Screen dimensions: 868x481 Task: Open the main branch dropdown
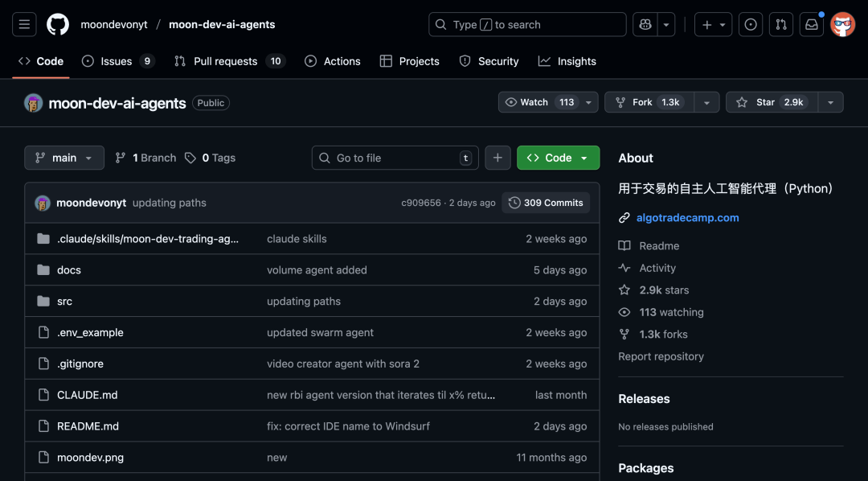tap(63, 158)
